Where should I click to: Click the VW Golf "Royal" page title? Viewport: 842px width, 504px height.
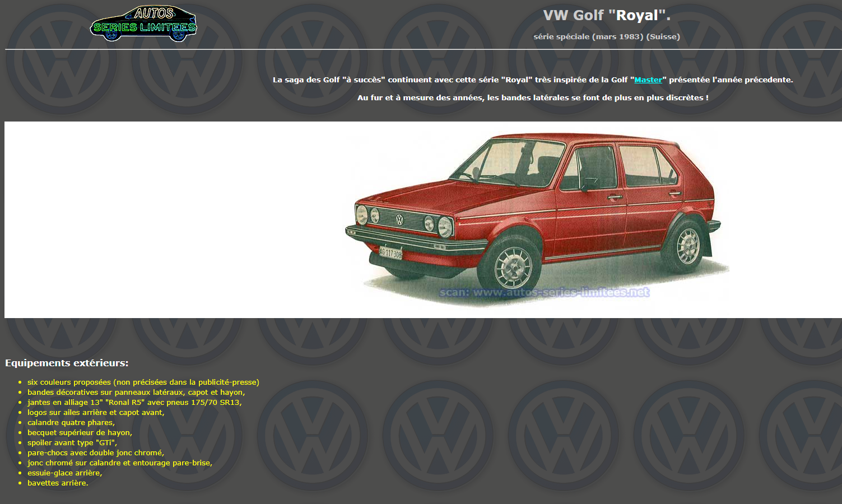(x=606, y=16)
